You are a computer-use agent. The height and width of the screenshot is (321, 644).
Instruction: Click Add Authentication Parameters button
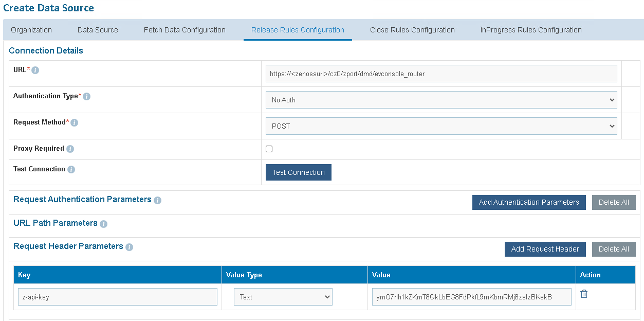point(529,202)
